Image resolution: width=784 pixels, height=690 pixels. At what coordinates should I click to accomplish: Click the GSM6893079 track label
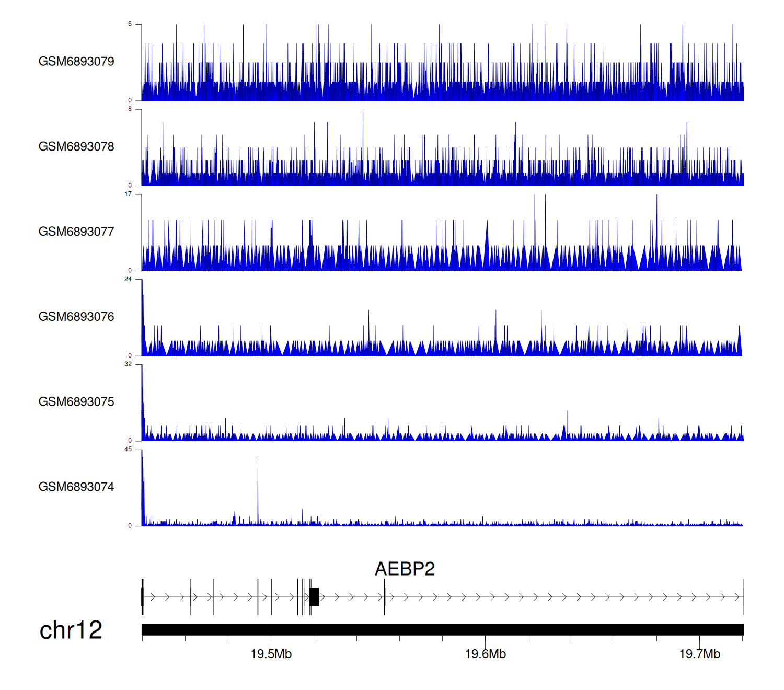[x=76, y=62]
